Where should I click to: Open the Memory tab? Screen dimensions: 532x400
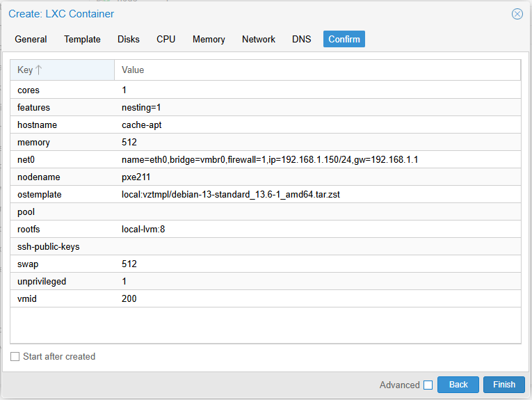pyautogui.click(x=209, y=39)
